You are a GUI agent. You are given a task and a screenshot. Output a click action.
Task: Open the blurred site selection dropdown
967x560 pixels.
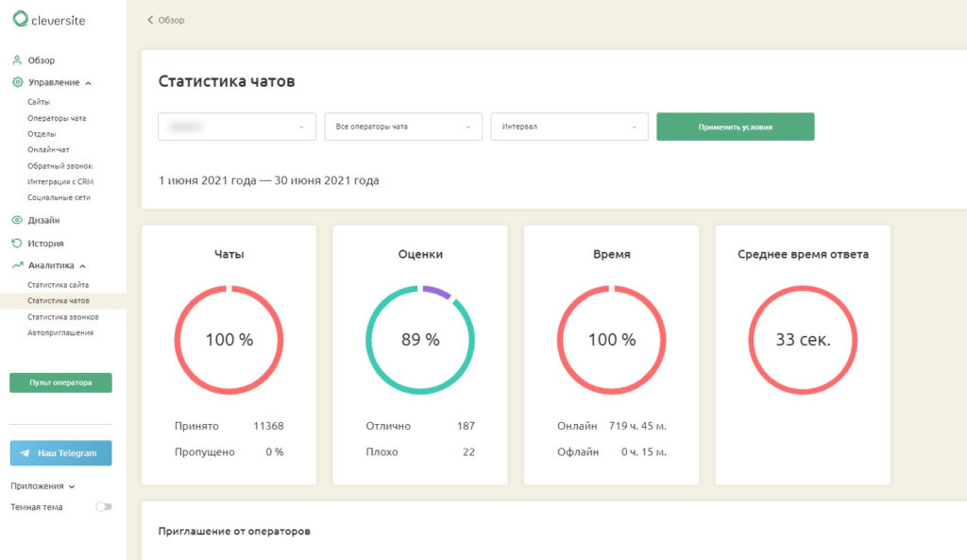coord(237,127)
